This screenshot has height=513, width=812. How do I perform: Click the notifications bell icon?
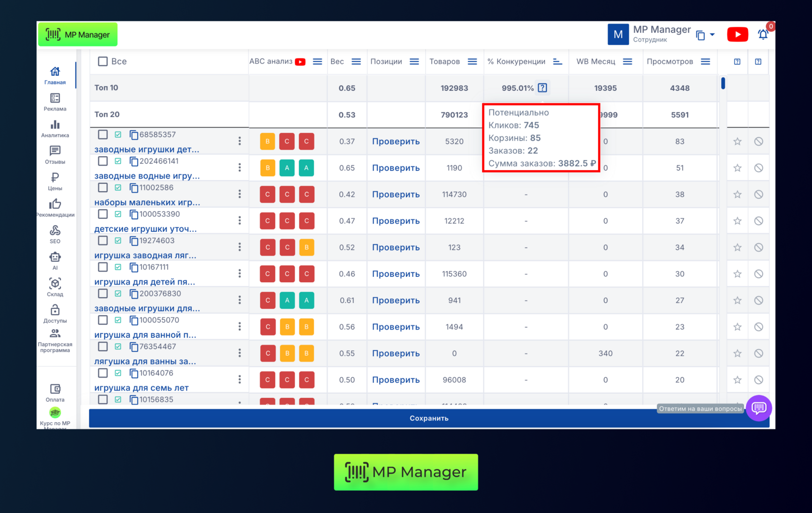click(x=763, y=34)
